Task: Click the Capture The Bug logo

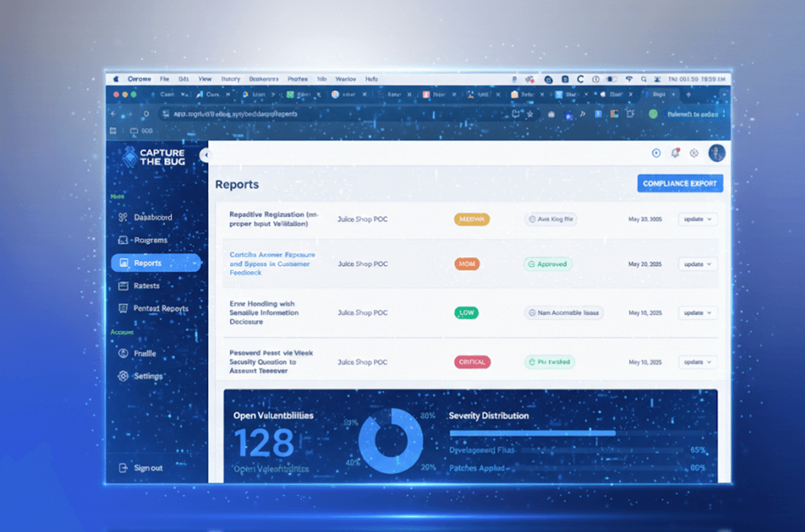Action: [x=154, y=157]
